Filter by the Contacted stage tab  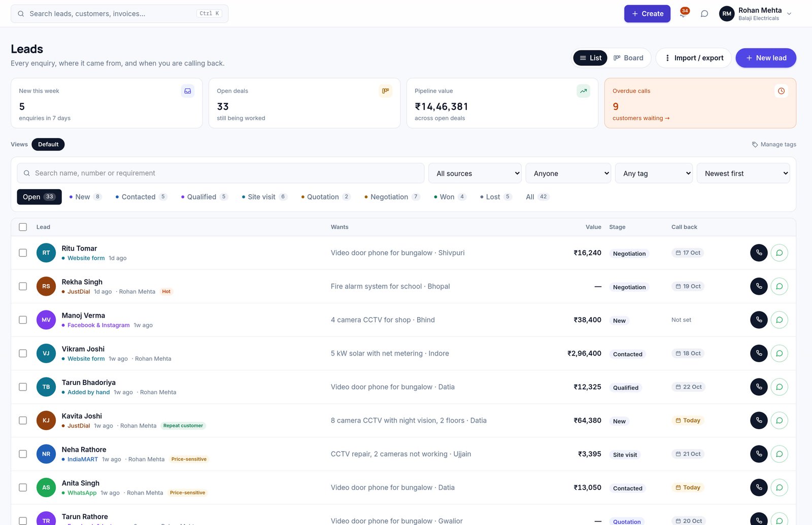[x=141, y=197]
